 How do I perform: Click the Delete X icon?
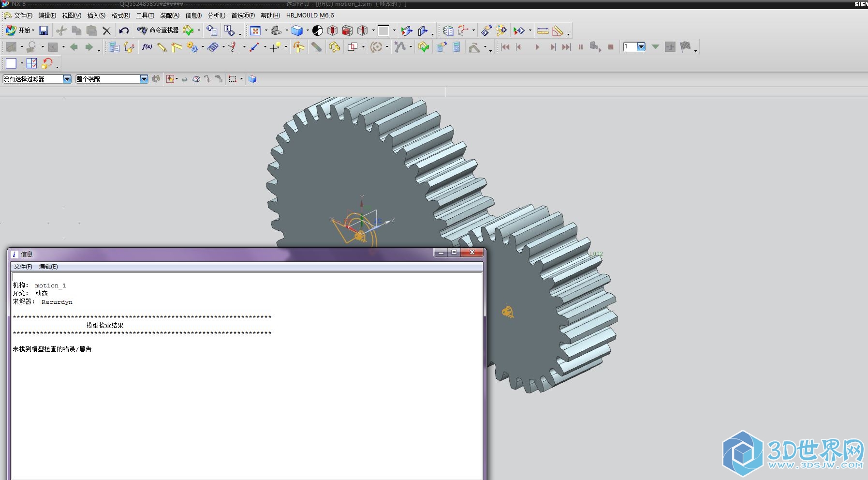(x=106, y=31)
